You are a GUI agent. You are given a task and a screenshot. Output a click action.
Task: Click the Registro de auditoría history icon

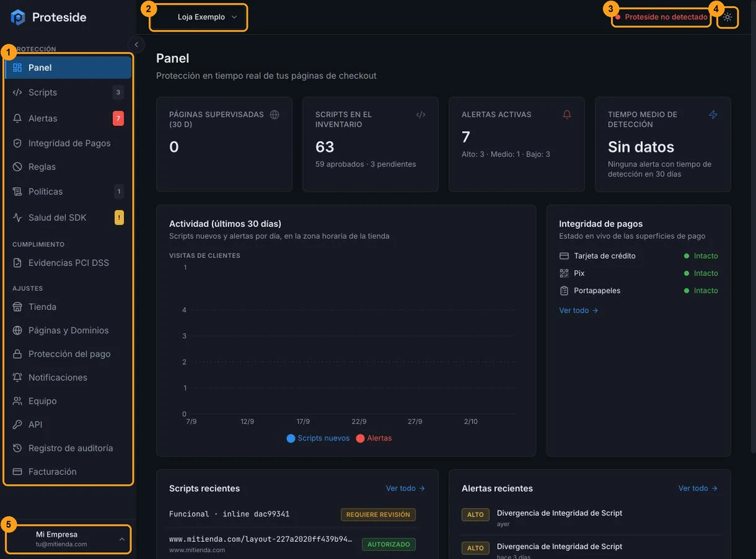17,448
